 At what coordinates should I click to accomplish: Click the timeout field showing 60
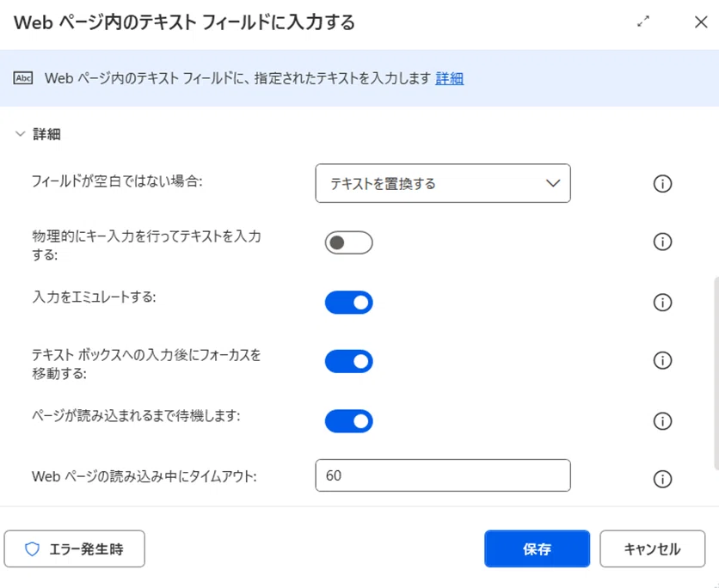pos(443,475)
